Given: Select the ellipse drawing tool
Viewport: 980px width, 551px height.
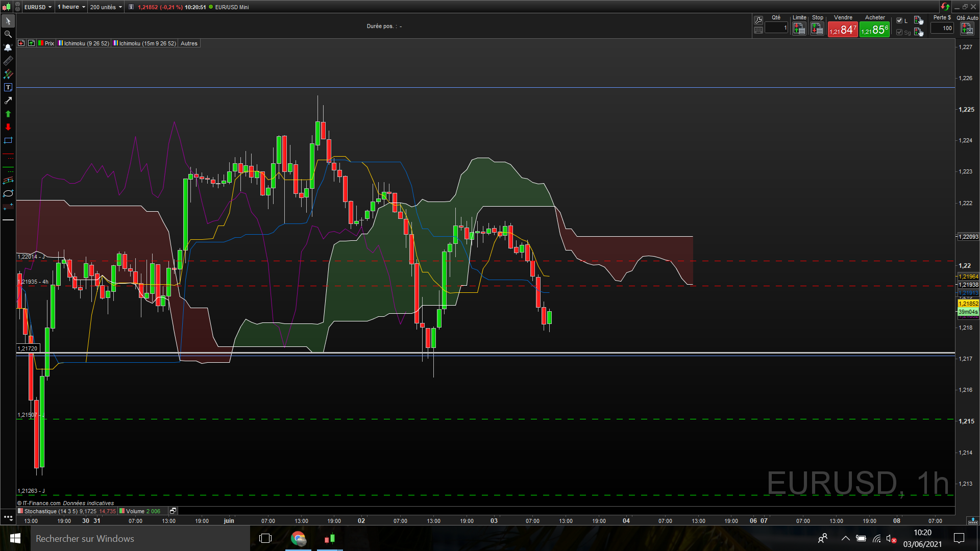Looking at the screenshot, I should coord(8,193).
